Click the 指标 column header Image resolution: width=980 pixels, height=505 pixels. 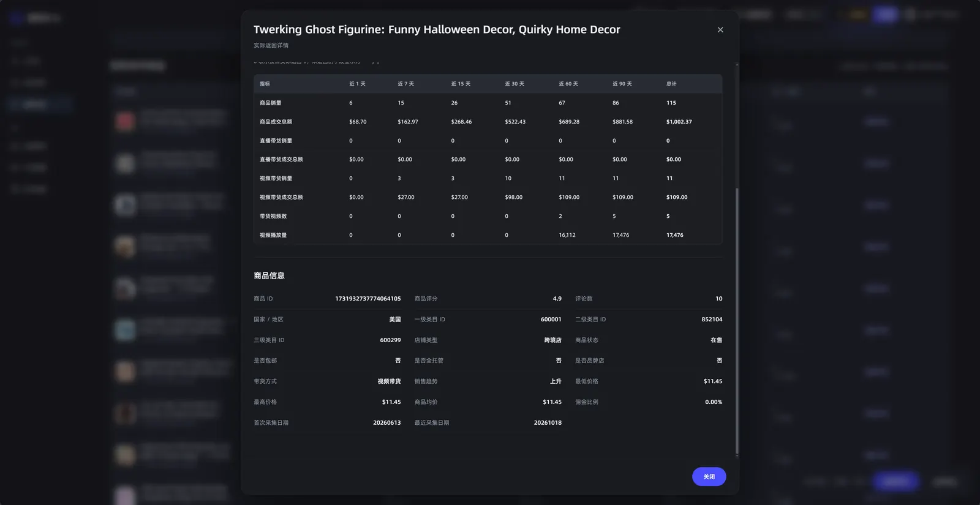(x=265, y=84)
